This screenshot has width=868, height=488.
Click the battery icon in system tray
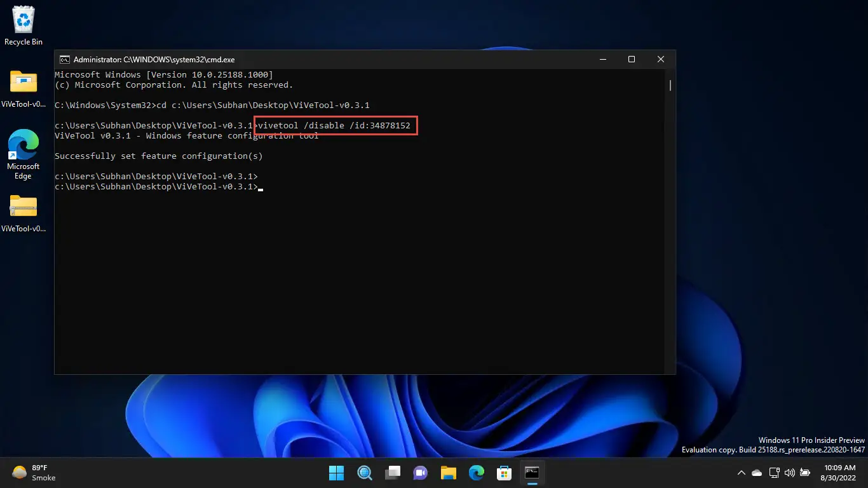coord(805,473)
